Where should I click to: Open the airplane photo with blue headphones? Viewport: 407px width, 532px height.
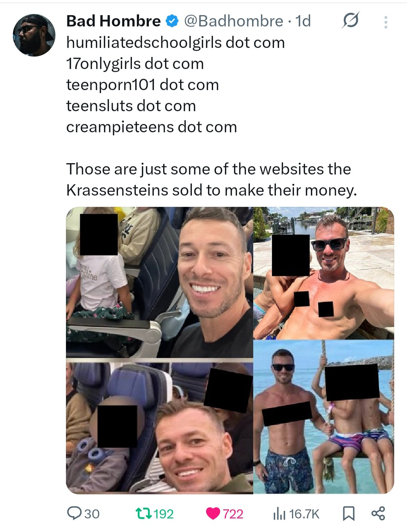(x=159, y=426)
